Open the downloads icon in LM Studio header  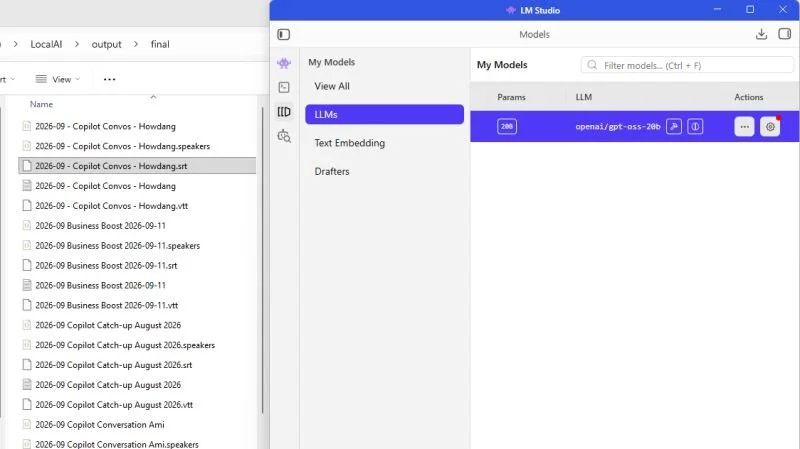pyautogui.click(x=761, y=34)
